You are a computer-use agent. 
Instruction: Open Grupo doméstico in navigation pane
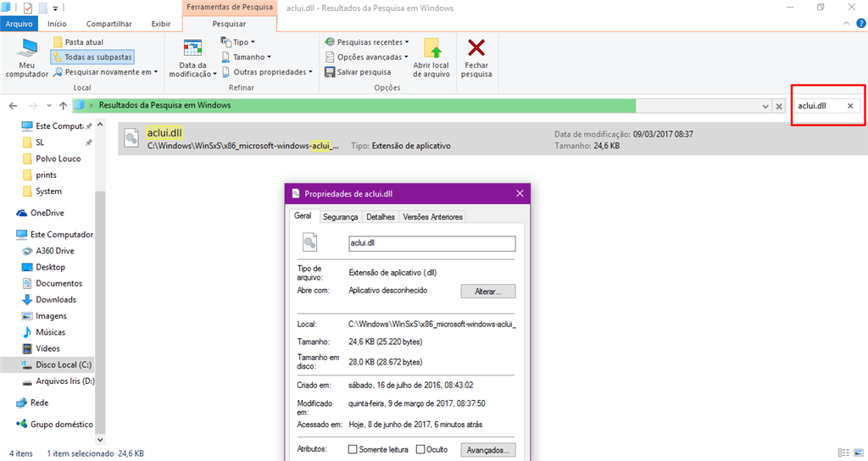pos(54,424)
